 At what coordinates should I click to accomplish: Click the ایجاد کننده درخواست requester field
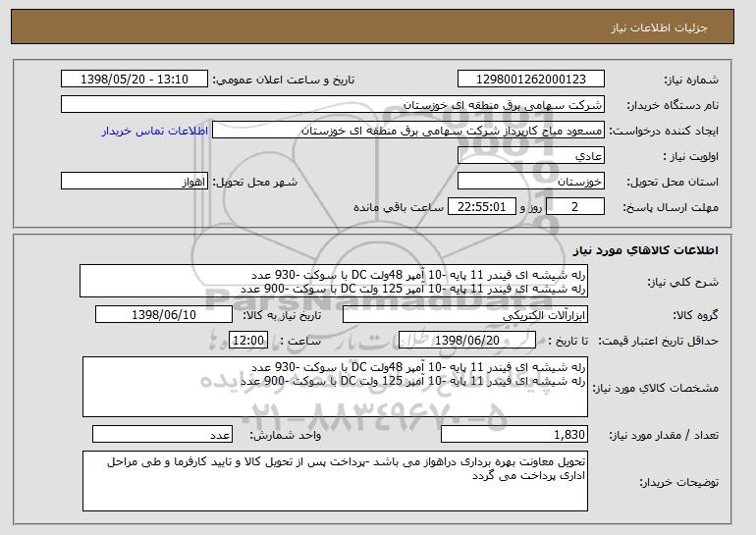(409, 131)
